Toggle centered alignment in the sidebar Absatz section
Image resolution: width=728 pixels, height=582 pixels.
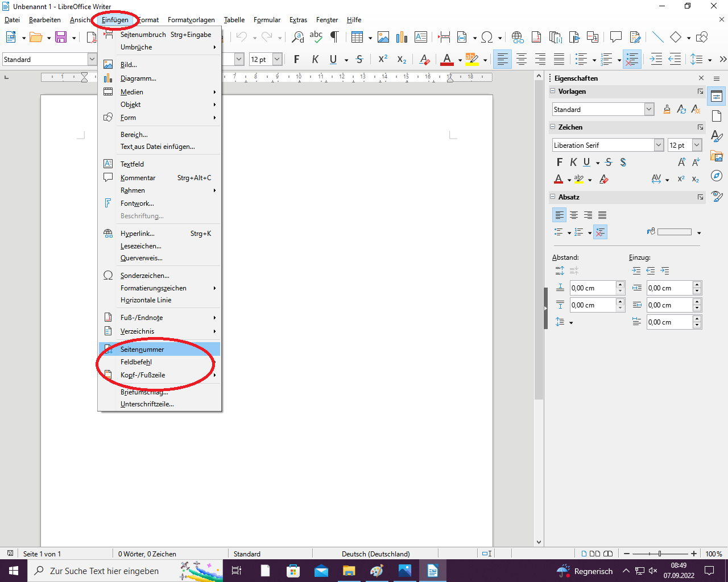pos(574,215)
